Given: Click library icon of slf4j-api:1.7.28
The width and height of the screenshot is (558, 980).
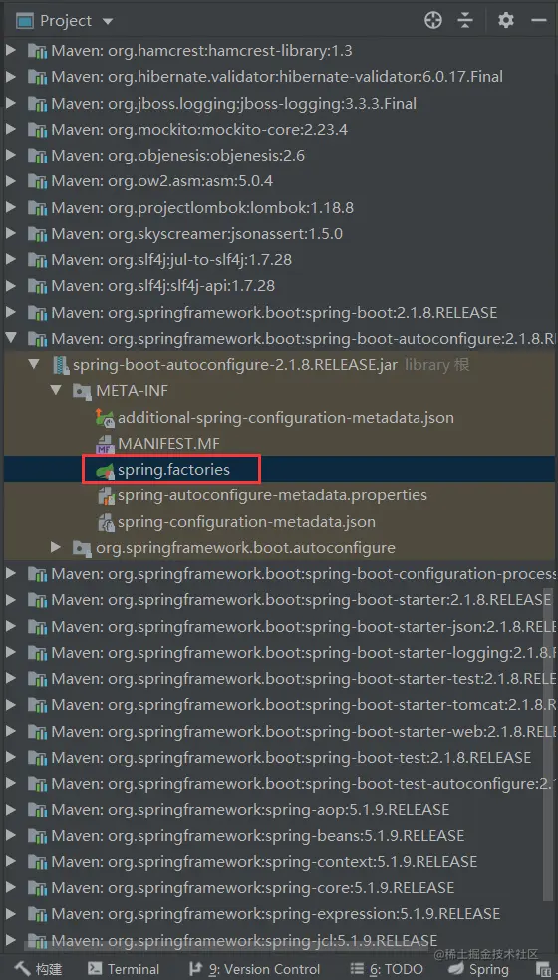Looking at the screenshot, I should point(38,286).
